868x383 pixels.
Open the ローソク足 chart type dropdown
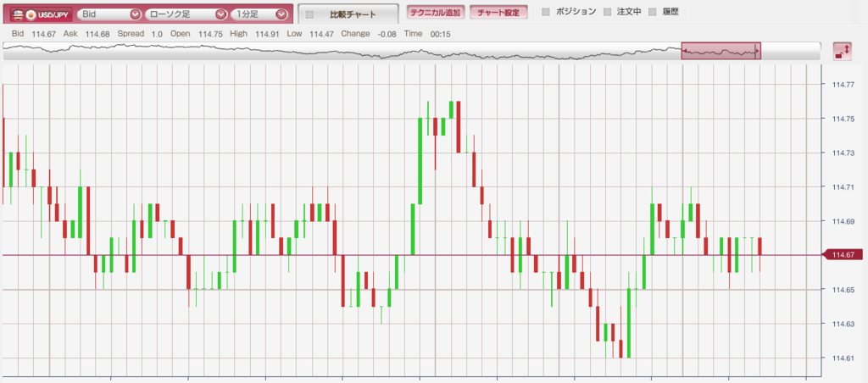(186, 14)
